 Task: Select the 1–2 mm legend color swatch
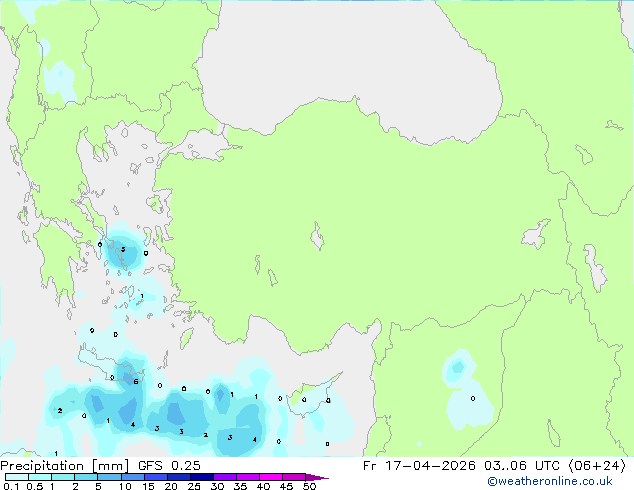(x=63, y=477)
